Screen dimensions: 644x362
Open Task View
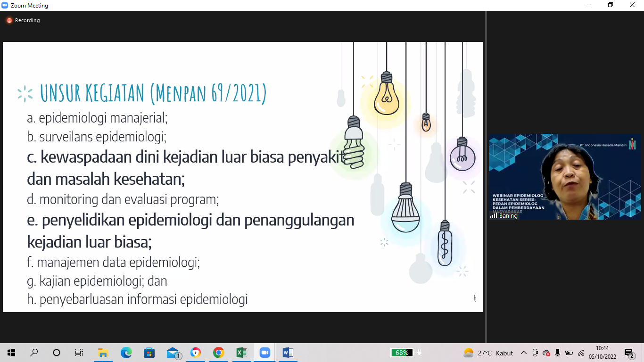point(79,353)
